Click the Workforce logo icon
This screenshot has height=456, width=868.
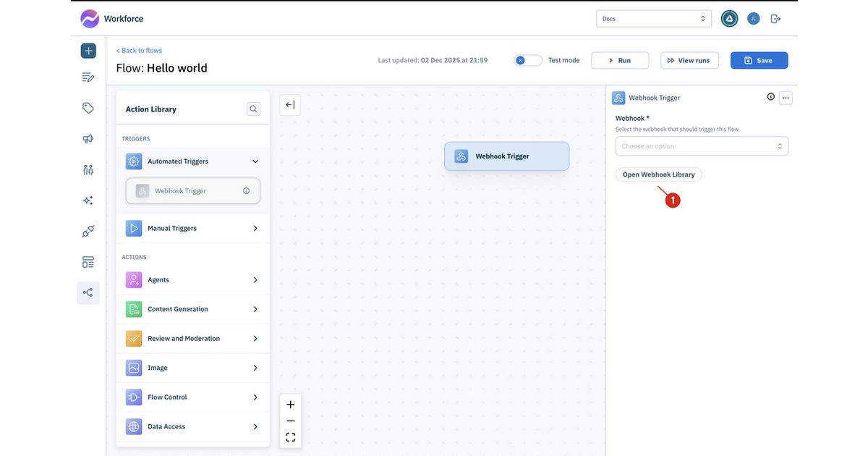point(90,18)
